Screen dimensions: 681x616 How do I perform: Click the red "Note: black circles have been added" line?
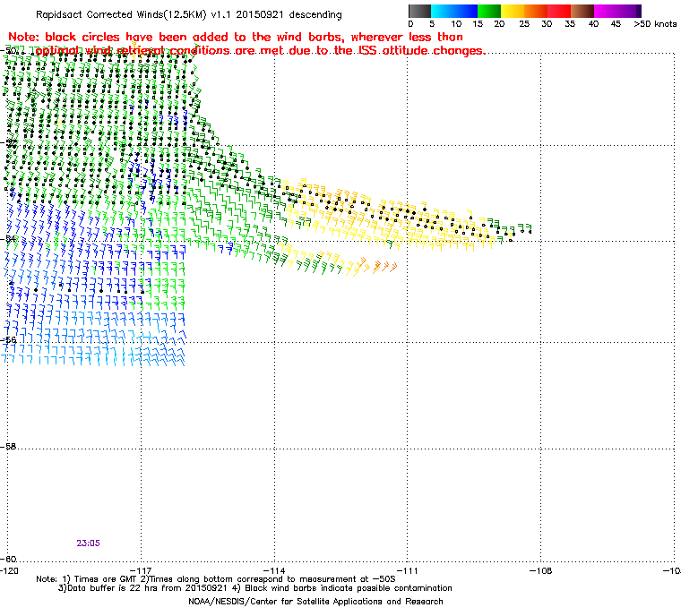236,37
